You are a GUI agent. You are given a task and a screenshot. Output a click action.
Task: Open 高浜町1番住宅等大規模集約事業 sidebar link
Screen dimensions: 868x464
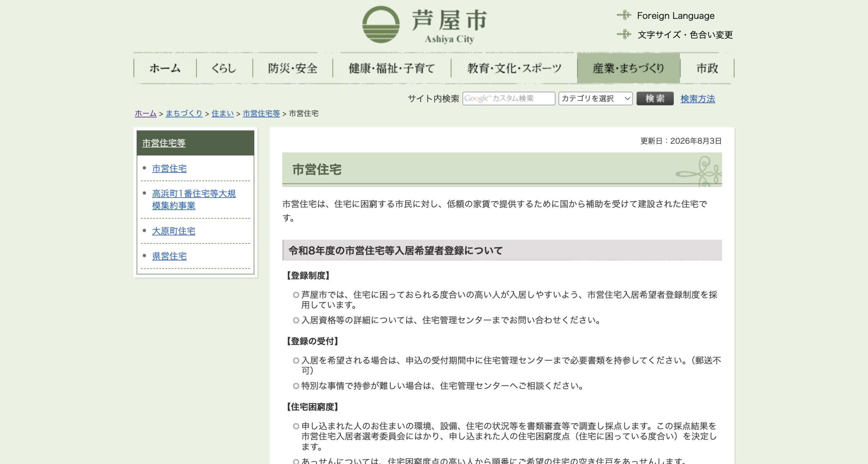[x=194, y=200]
